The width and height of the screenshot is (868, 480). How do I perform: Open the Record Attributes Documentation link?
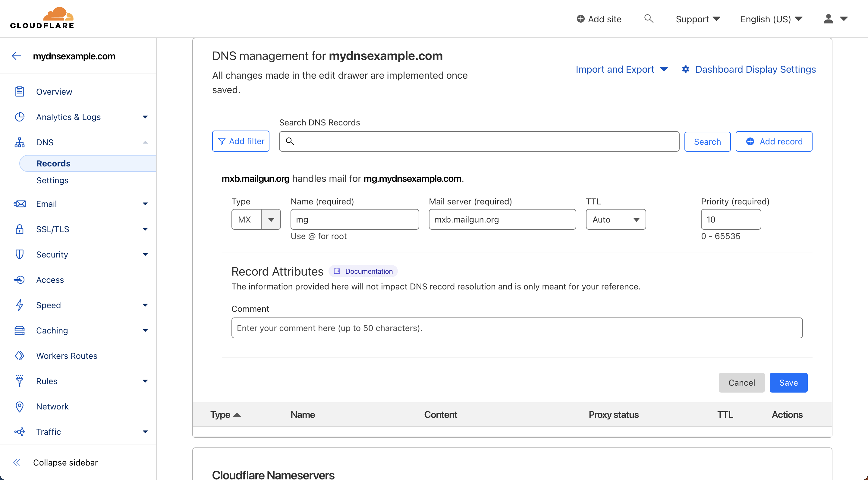coord(363,271)
